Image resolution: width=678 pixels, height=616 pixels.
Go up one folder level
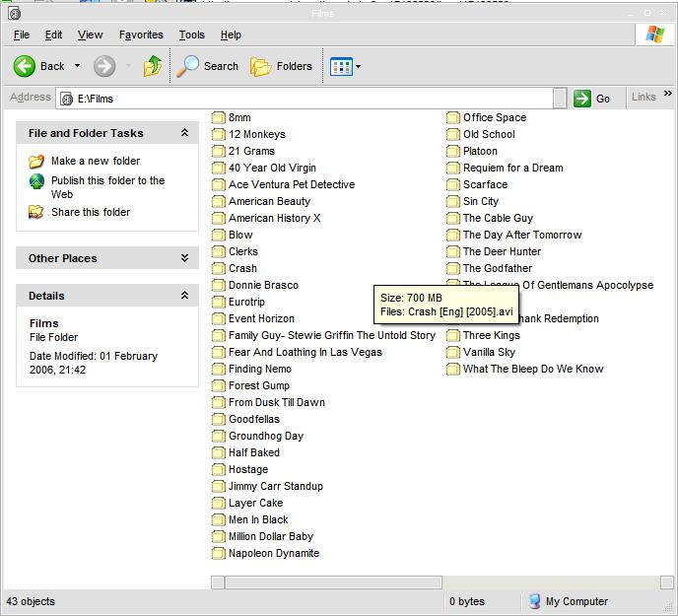pyautogui.click(x=153, y=66)
